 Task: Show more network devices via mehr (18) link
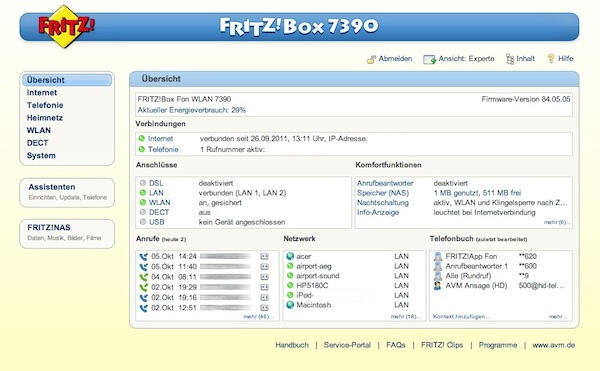[405, 317]
